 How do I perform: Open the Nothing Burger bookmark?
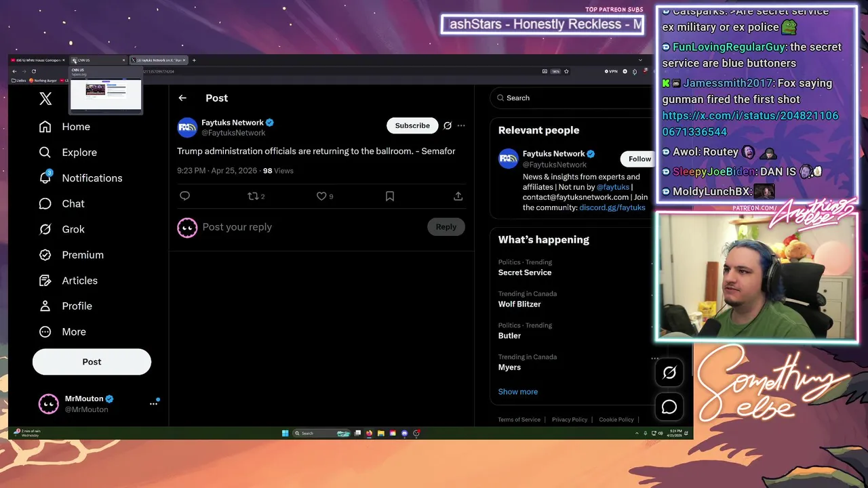[x=42, y=81]
